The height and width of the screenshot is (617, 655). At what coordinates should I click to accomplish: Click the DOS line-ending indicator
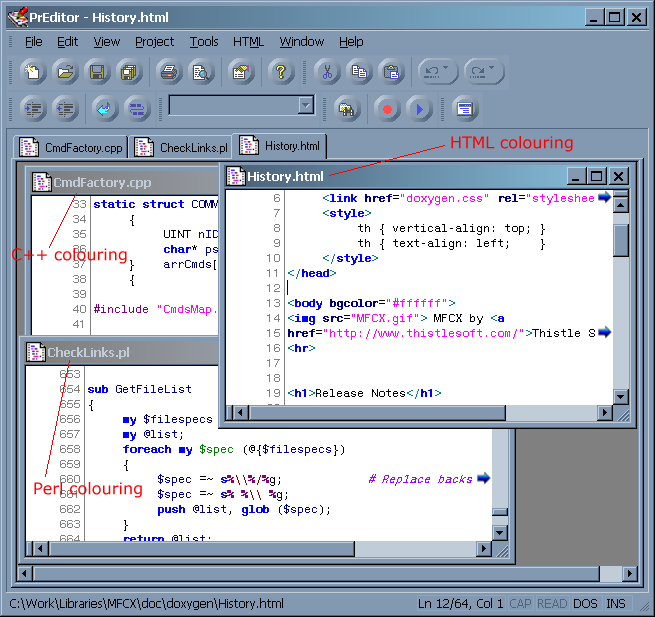[585, 603]
